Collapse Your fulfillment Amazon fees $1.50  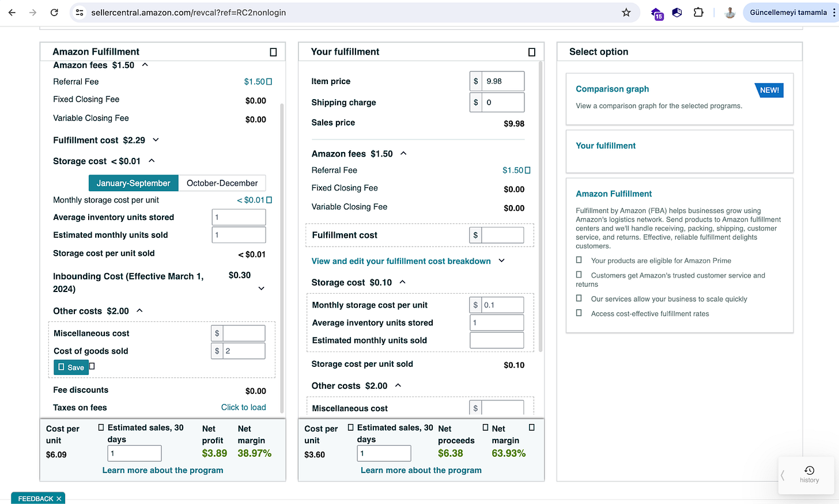[403, 153]
